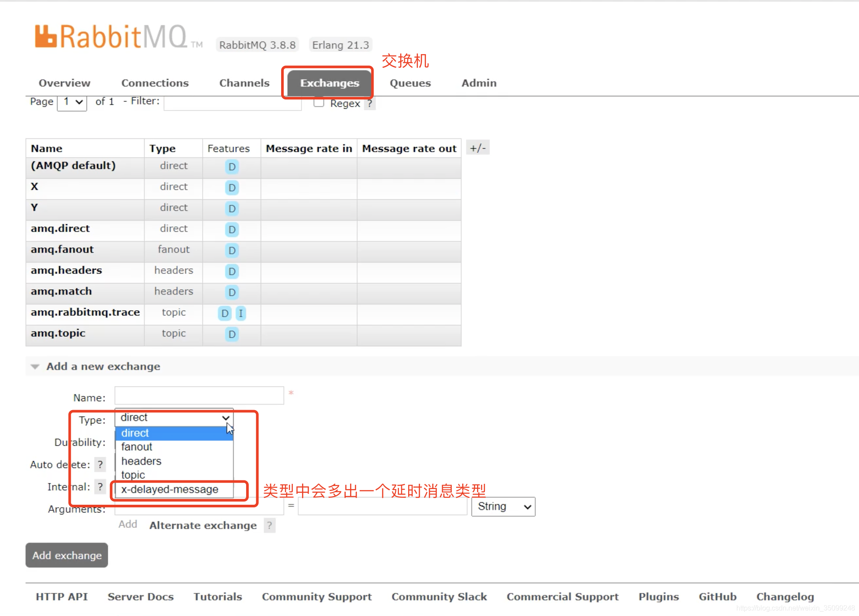The width and height of the screenshot is (859, 616).
Task: Click the Alternate exchange argument link
Action: pyautogui.click(x=203, y=525)
